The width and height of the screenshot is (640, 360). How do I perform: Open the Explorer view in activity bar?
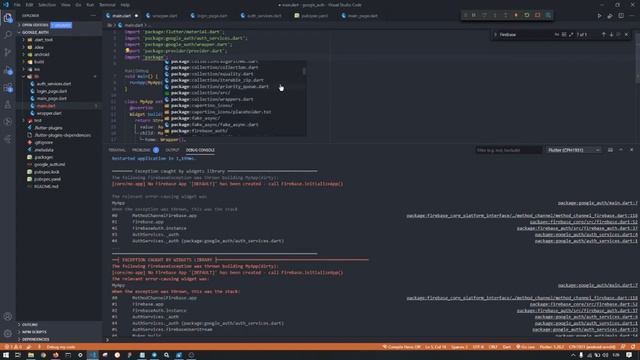(8, 18)
